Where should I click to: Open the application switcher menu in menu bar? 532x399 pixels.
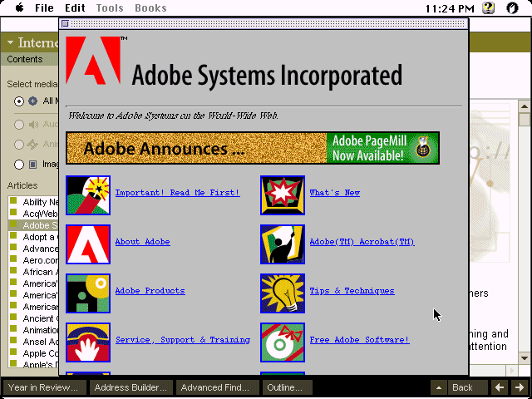[x=513, y=8]
